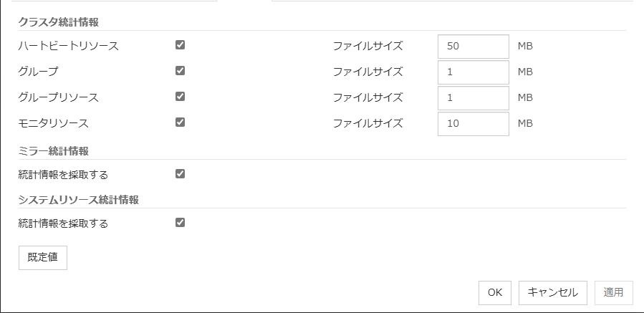The image size is (644, 313).
Task: Click the 適用 button
Action: click(613, 292)
